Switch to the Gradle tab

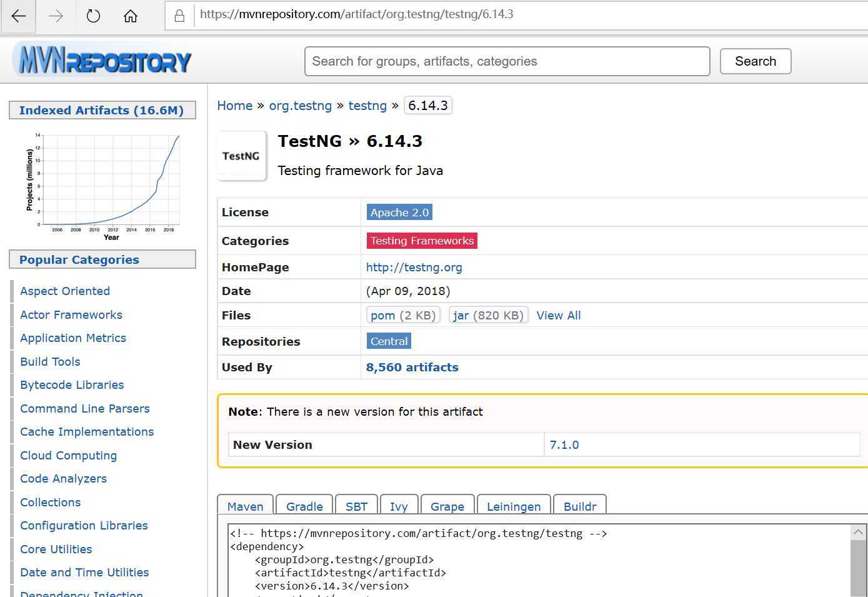(x=304, y=506)
